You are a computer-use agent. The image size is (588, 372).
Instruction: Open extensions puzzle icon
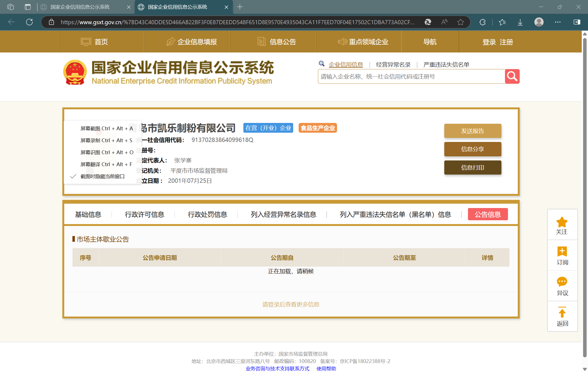(x=482, y=22)
